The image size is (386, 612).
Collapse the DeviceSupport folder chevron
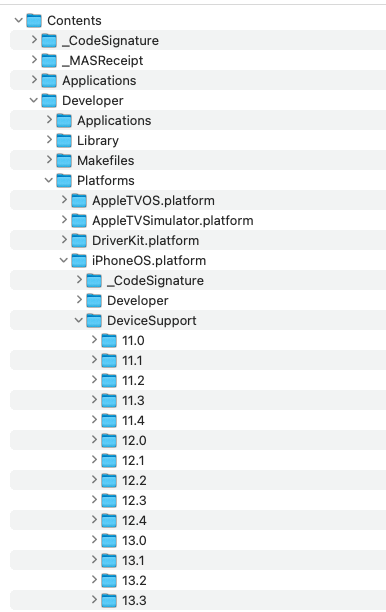(78, 320)
